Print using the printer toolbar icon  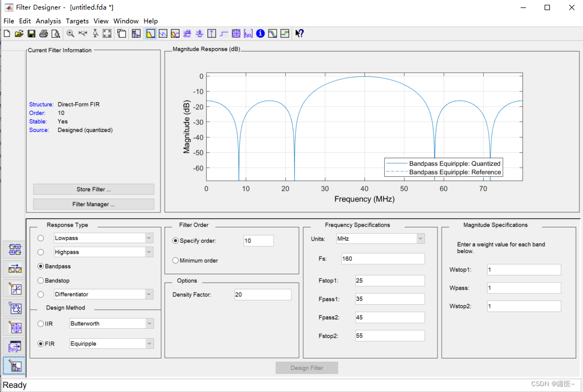[44, 34]
